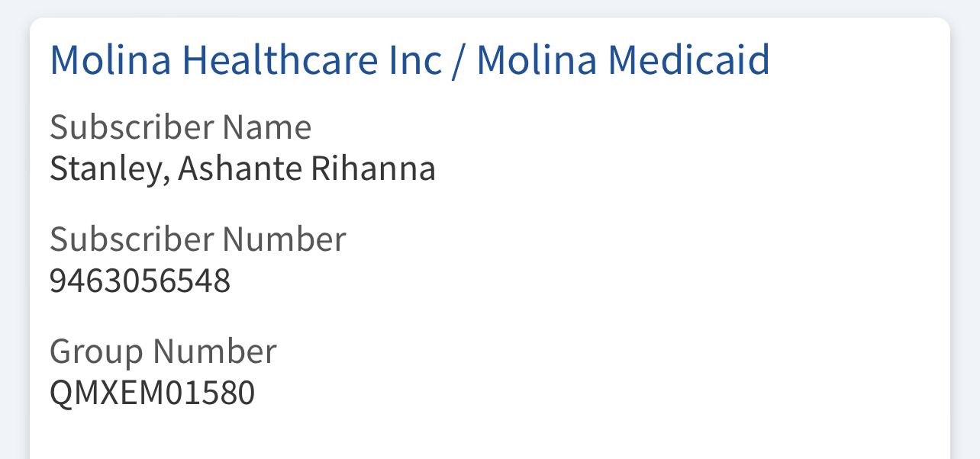Click the slash separator in the heading
This screenshot has width=980, height=459.
[x=459, y=61]
